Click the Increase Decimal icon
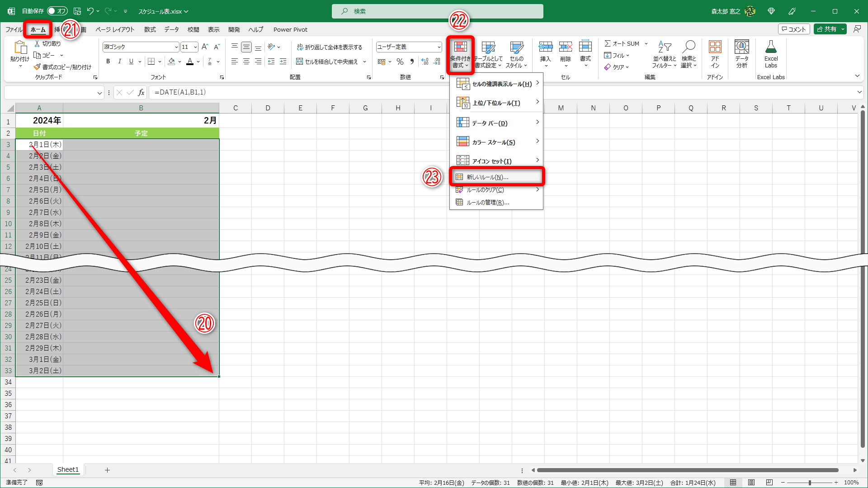The width and height of the screenshot is (868, 488). (425, 62)
